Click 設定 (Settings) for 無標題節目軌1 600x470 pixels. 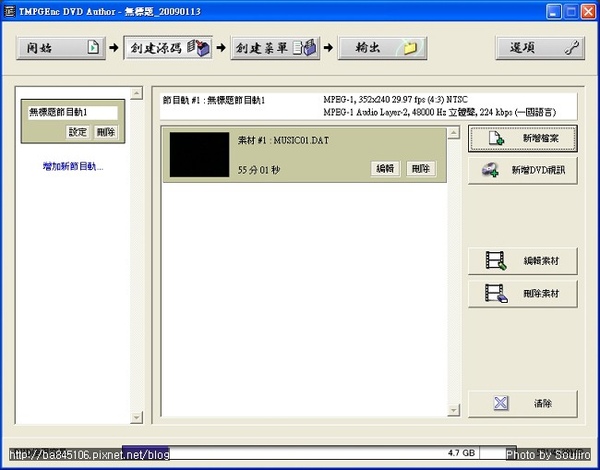coord(78,132)
